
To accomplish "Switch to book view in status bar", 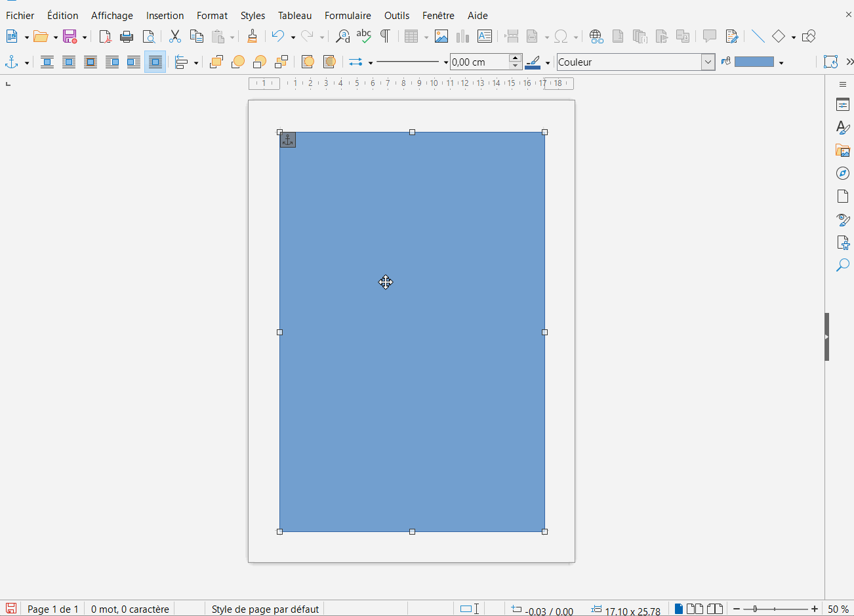I will 715,609.
